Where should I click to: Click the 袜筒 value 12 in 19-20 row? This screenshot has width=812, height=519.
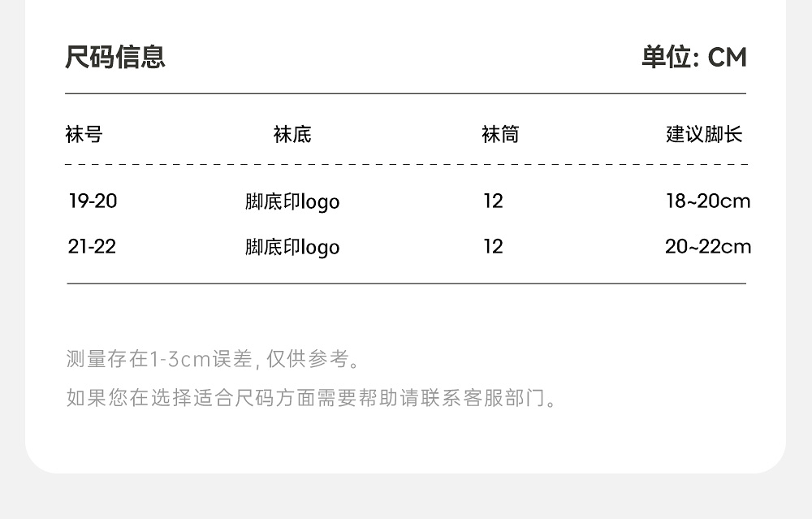(493, 201)
